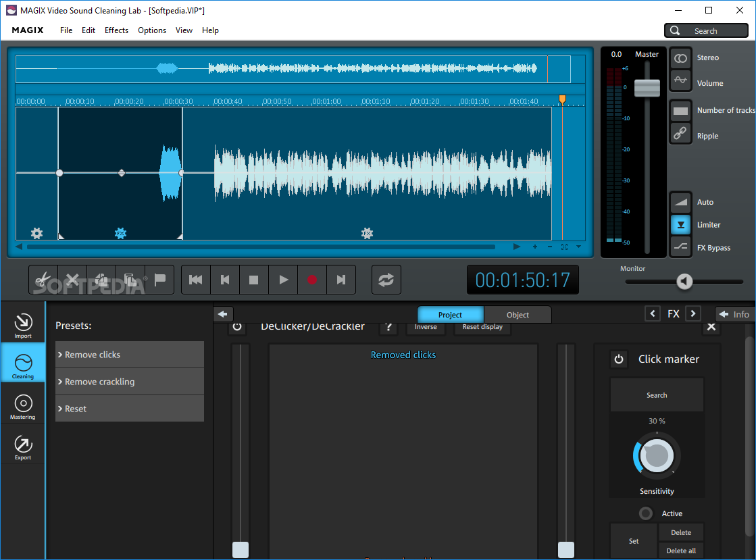Click the search magnifier icon

tap(675, 30)
